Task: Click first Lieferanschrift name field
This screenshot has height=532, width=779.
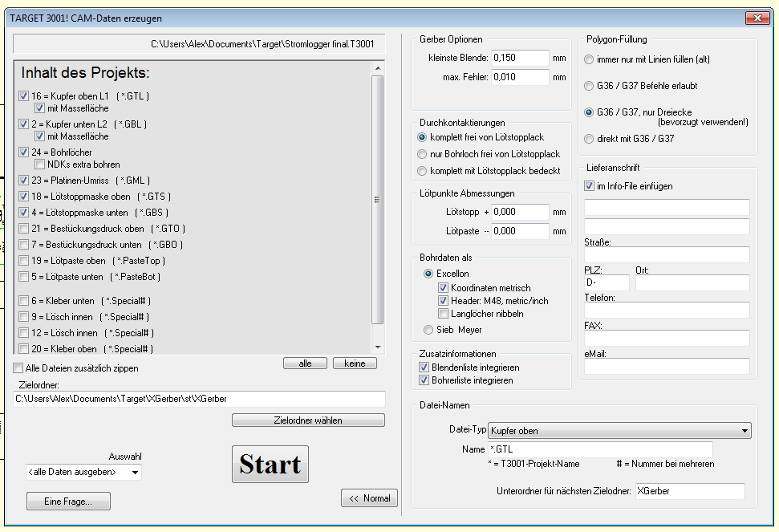Action: (x=667, y=208)
